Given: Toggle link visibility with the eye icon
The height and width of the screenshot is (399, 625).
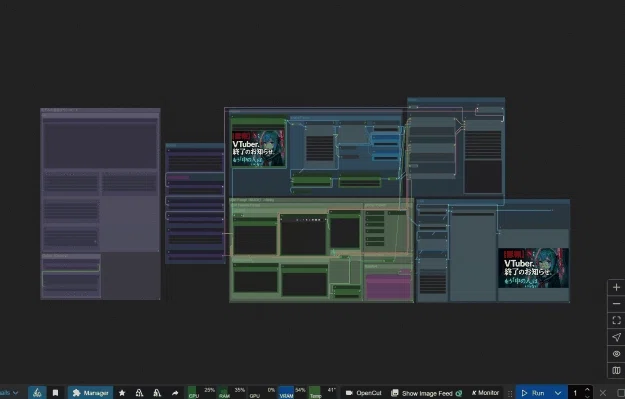Looking at the screenshot, I should [x=616, y=354].
